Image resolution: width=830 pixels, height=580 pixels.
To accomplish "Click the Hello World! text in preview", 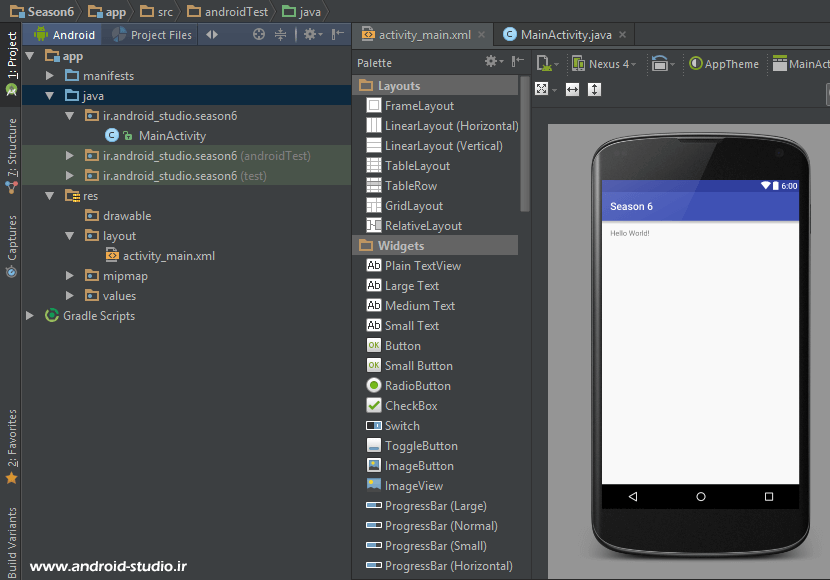I will pyautogui.click(x=630, y=233).
